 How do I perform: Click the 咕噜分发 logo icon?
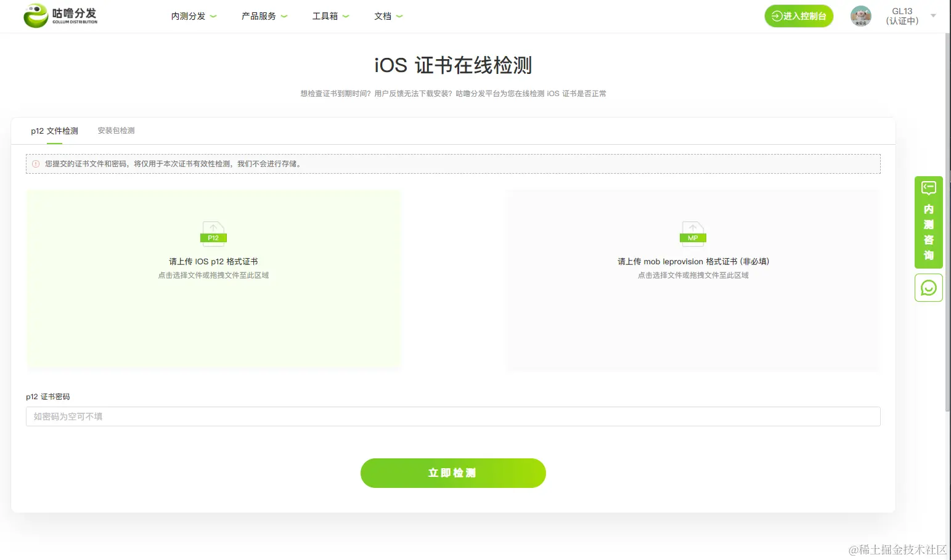click(36, 15)
